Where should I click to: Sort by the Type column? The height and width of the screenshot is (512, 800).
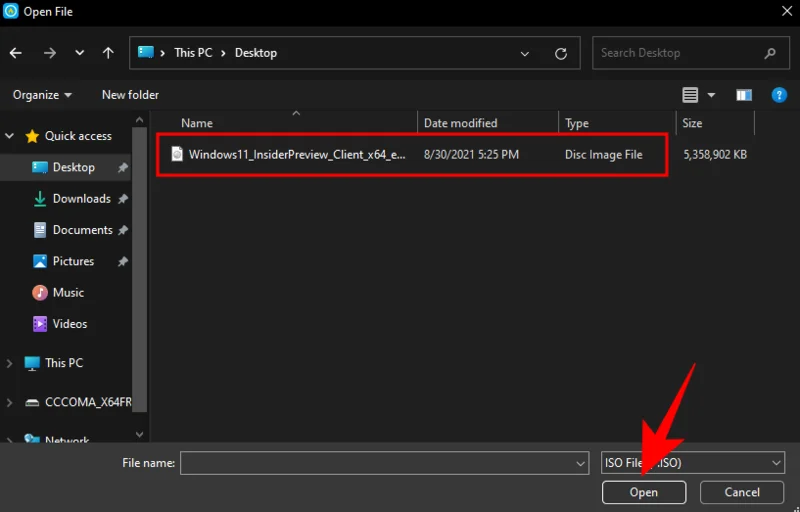click(577, 123)
